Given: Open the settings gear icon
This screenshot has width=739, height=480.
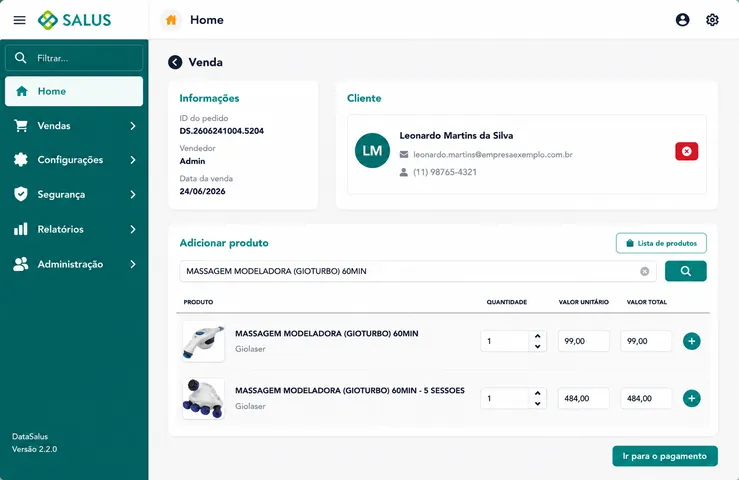Looking at the screenshot, I should tap(712, 20).
